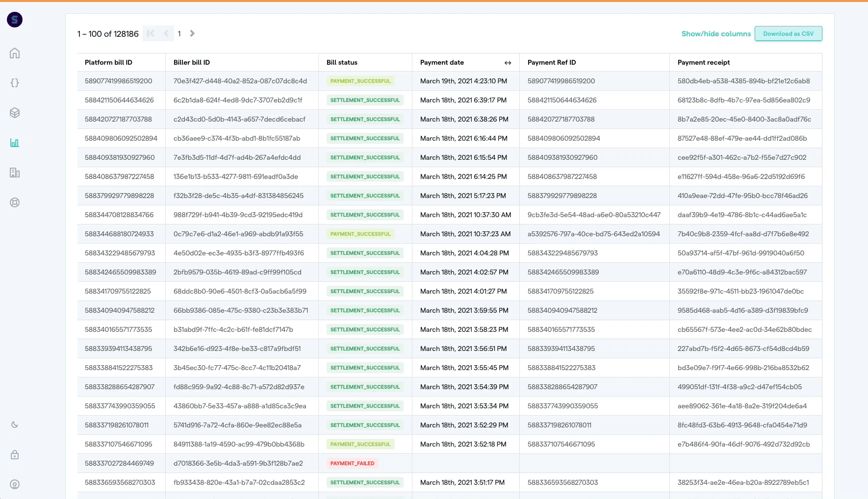Click the Platform bill ID column header
The height and width of the screenshot is (499, 868).
108,62
